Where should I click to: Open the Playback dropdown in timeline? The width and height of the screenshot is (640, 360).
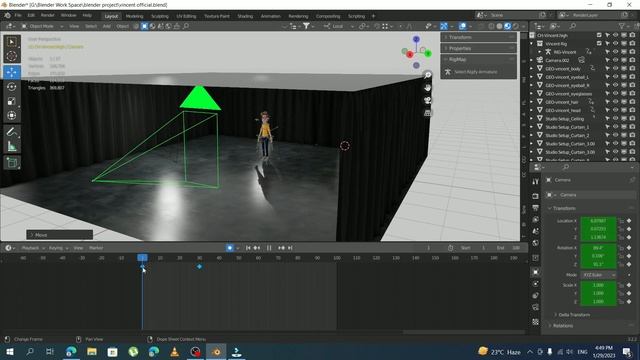pyautogui.click(x=33, y=248)
